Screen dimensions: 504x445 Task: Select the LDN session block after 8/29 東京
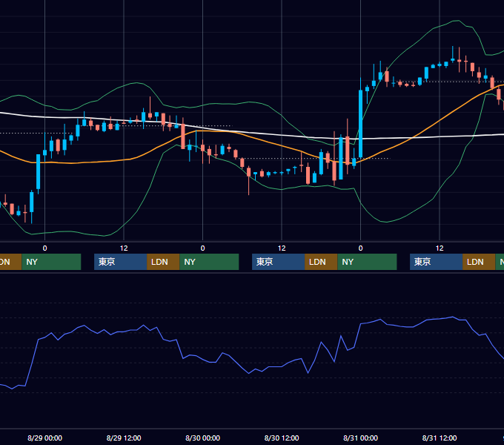[163, 262]
